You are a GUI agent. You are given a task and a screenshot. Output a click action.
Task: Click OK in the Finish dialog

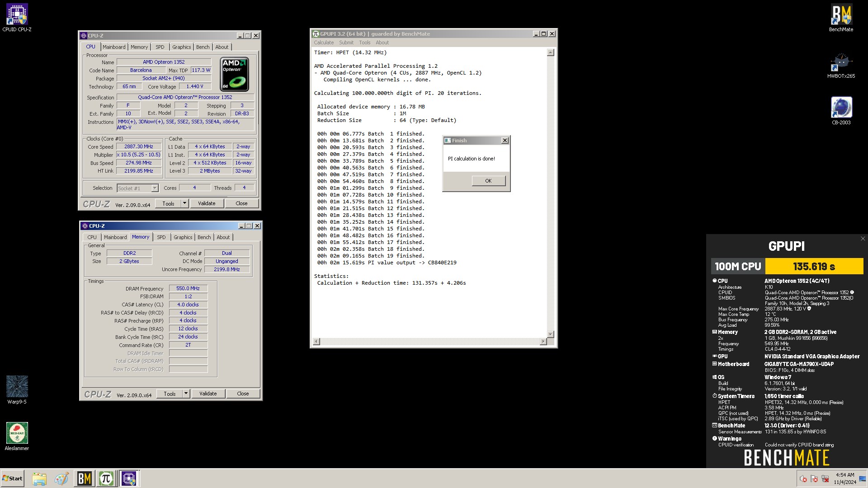coord(488,181)
